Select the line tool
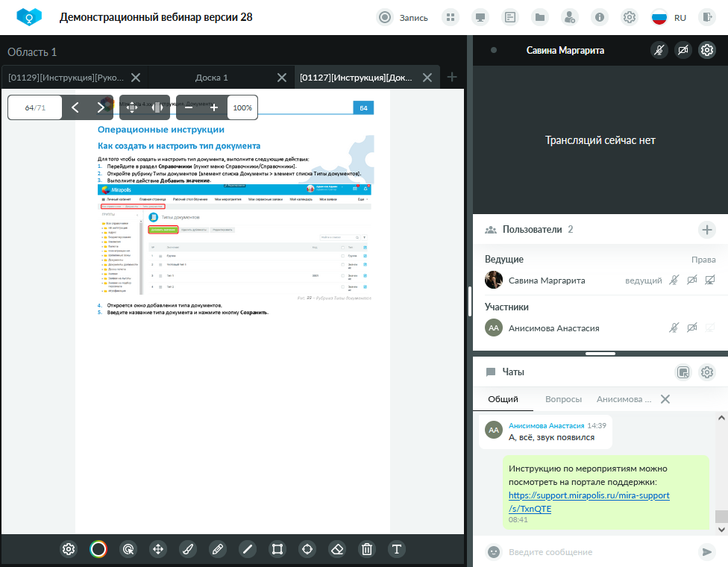728x567 pixels. [x=248, y=549]
